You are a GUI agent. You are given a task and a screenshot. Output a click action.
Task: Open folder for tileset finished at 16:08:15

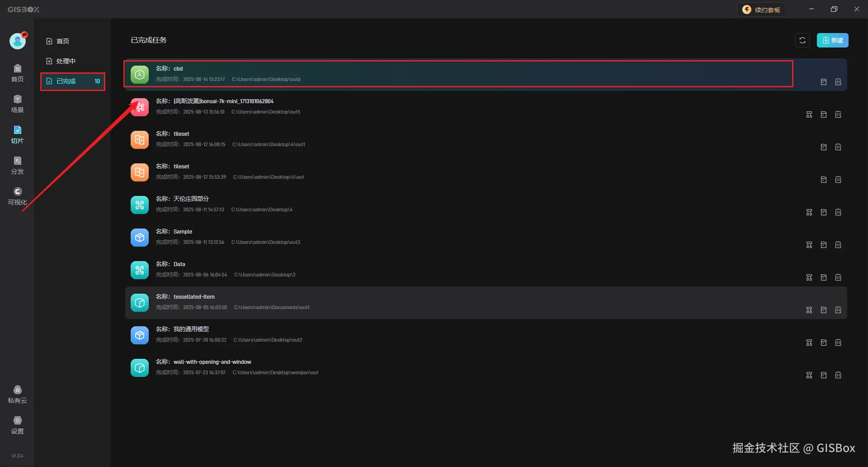[x=824, y=147]
